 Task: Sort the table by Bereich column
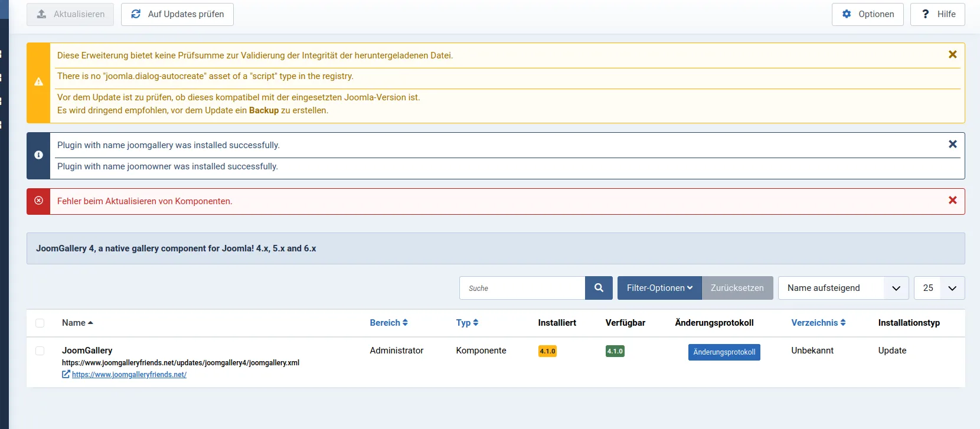pos(388,323)
